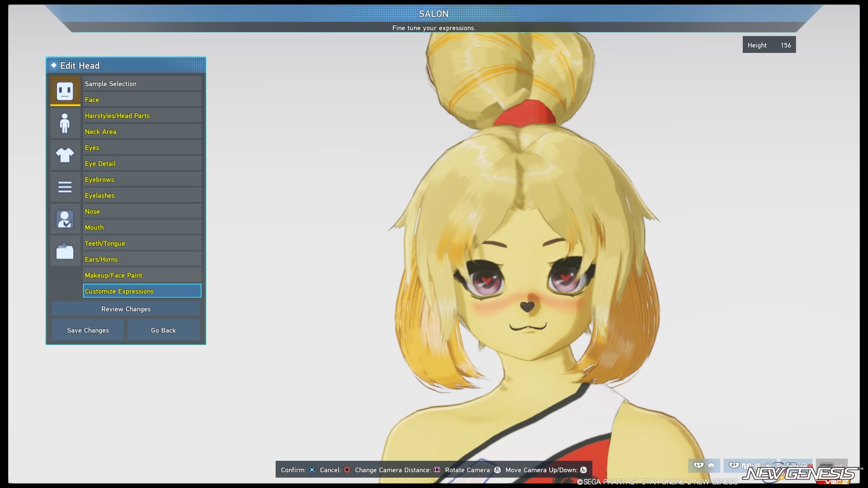Click the Go Back button
Viewport: 868px width, 488px height.
click(163, 330)
